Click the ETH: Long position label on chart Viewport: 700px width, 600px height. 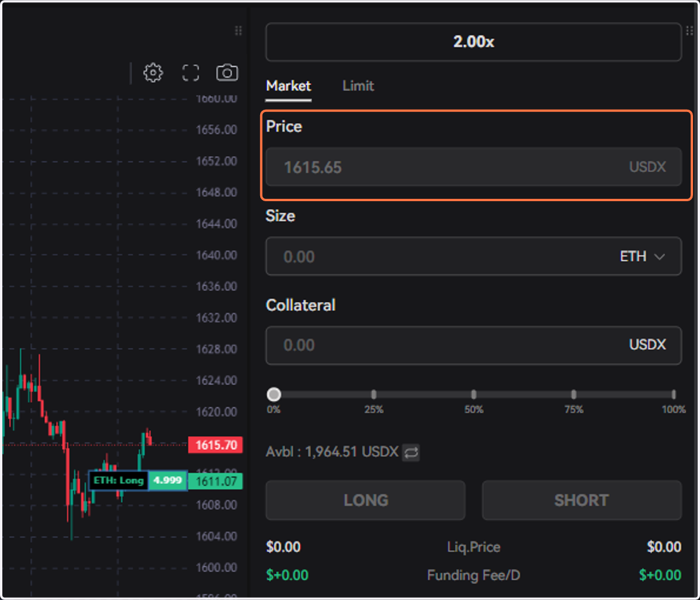(x=118, y=481)
